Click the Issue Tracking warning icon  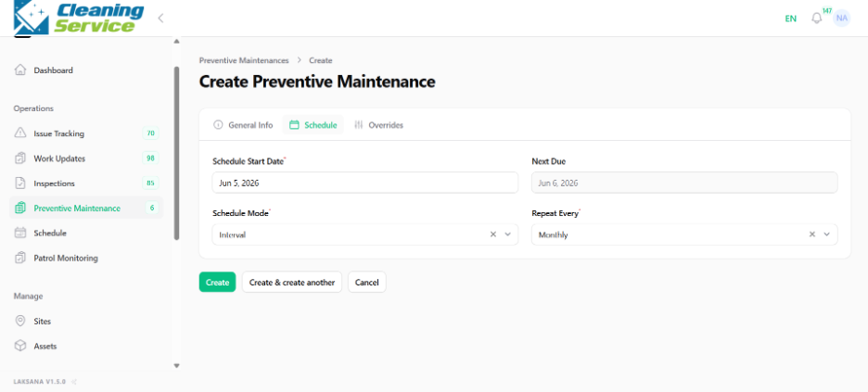pyautogui.click(x=20, y=133)
